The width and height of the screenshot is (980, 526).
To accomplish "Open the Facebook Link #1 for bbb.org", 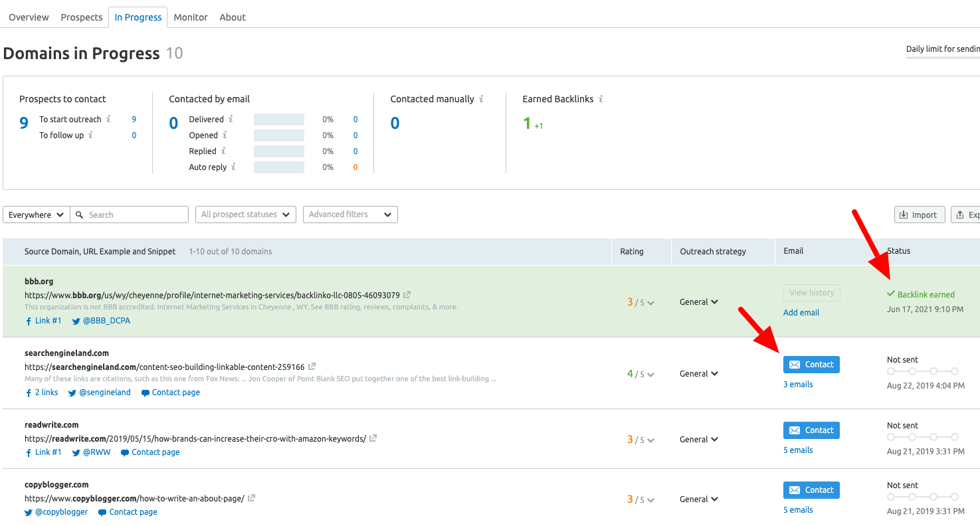I will coord(43,320).
